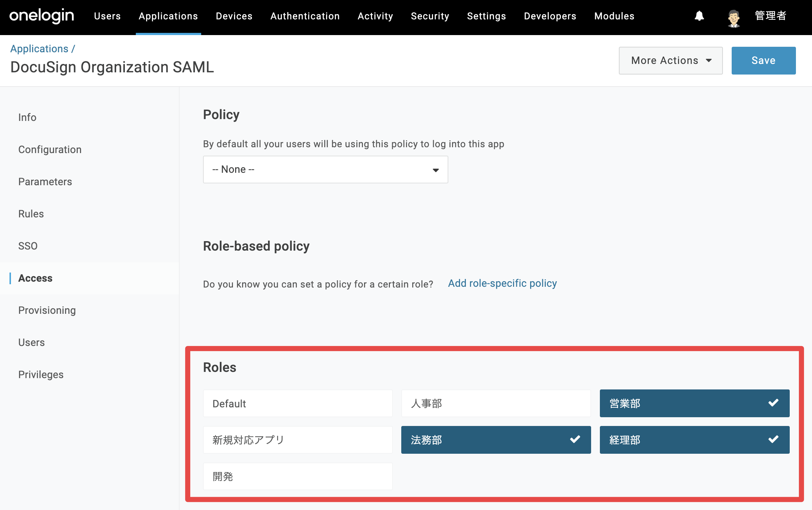
Task: Open the Applications top menu
Action: pos(168,16)
